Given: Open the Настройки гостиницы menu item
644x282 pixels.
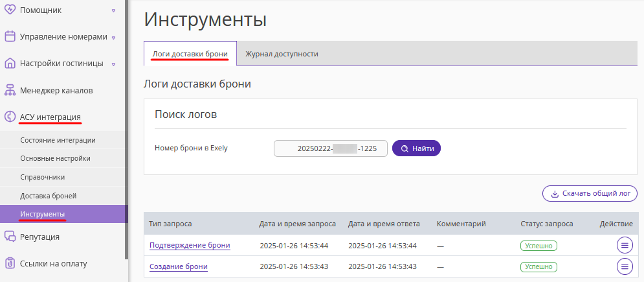Looking at the screenshot, I should pos(61,64).
